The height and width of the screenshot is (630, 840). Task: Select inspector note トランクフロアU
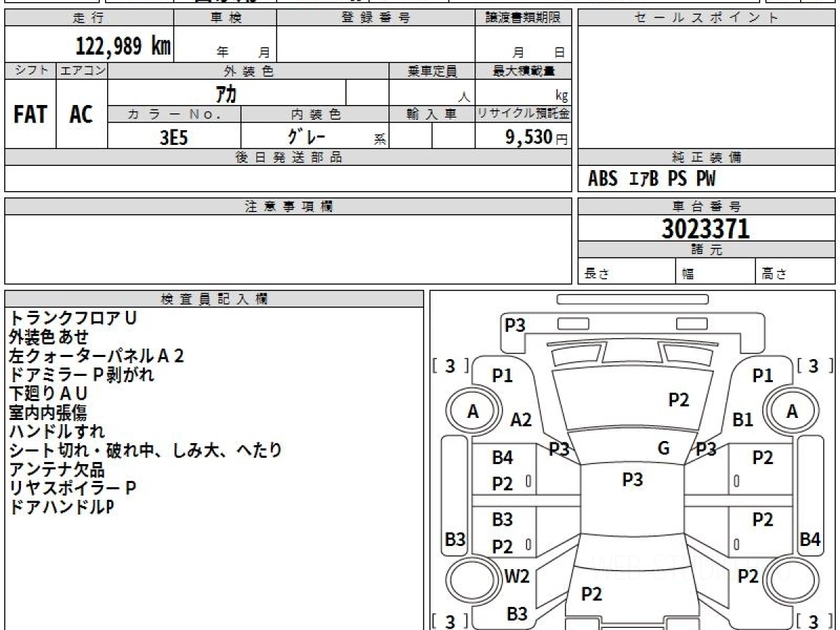(x=73, y=318)
